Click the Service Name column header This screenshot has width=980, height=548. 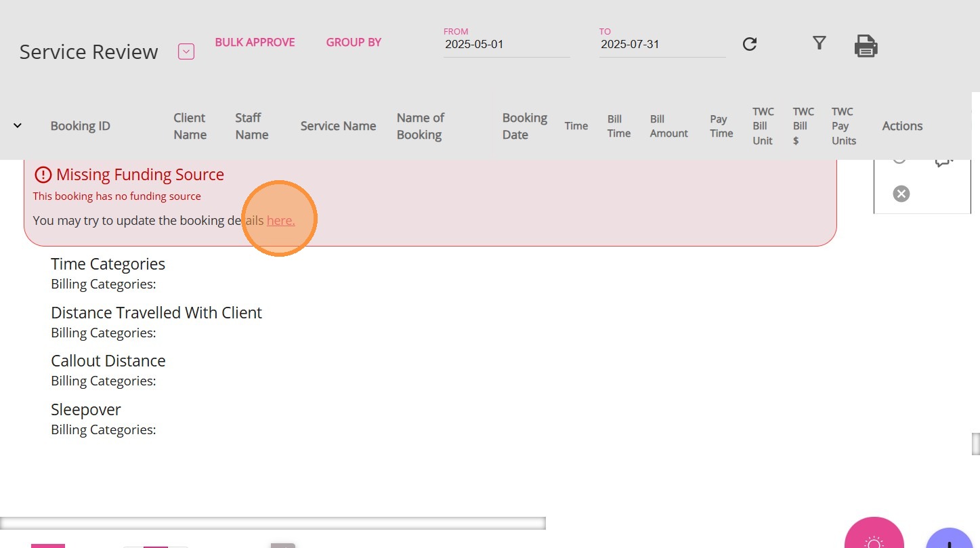click(338, 126)
